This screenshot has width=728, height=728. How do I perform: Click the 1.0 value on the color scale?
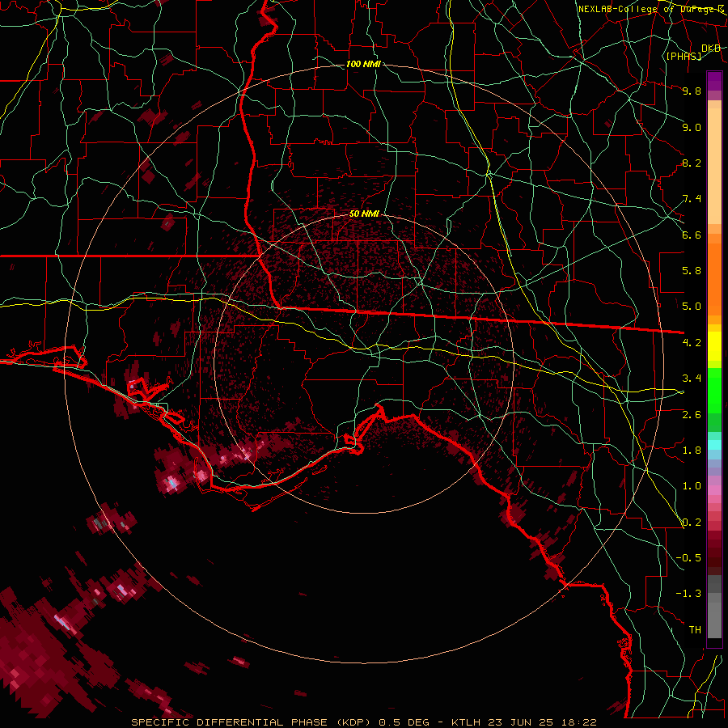692,486
